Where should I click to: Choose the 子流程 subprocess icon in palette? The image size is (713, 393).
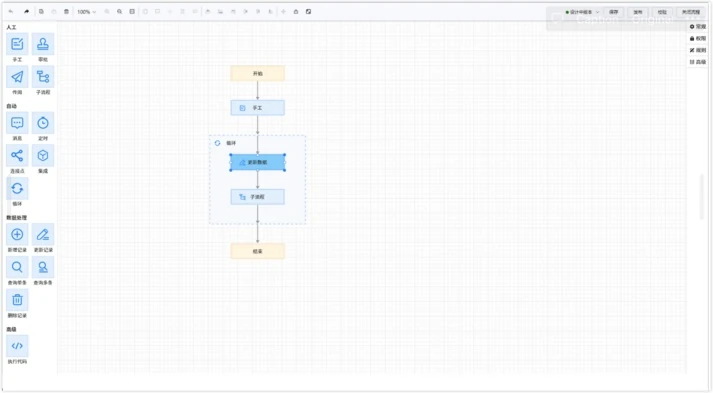pyautogui.click(x=43, y=77)
